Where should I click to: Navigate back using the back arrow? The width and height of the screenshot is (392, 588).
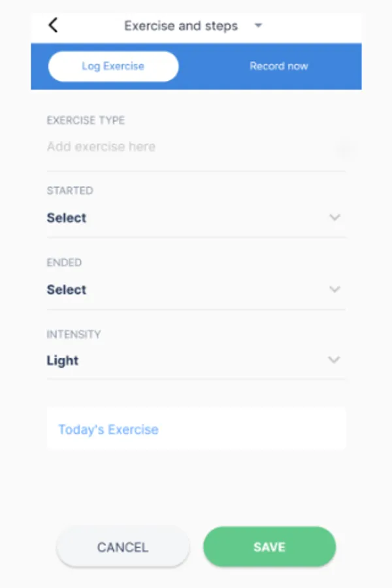pos(52,25)
